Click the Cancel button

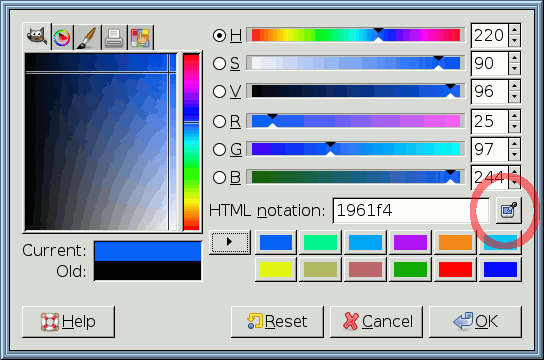click(x=376, y=322)
